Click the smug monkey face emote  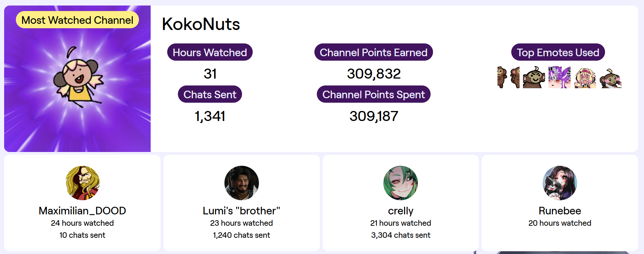[534, 77]
